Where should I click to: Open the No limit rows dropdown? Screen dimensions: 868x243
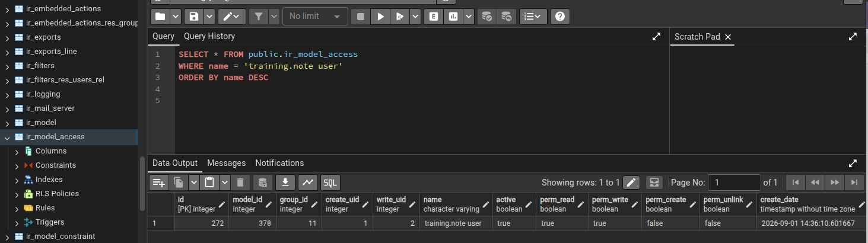315,17
